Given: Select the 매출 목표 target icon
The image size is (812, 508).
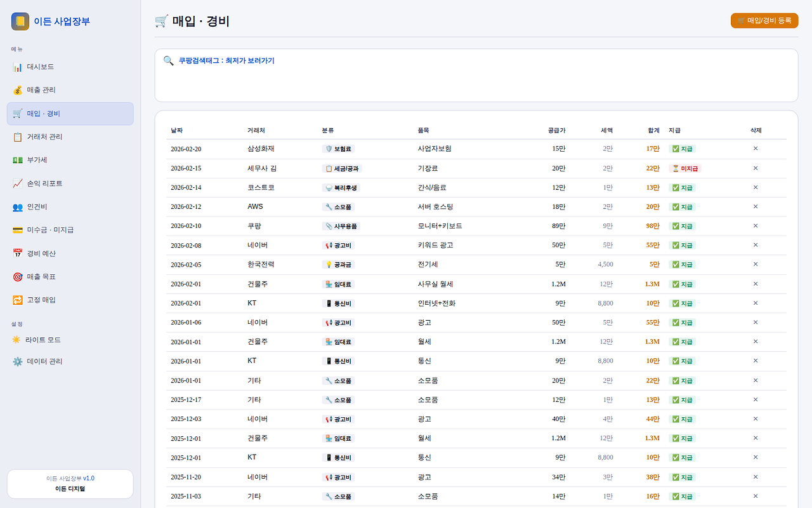Looking at the screenshot, I should (x=17, y=276).
